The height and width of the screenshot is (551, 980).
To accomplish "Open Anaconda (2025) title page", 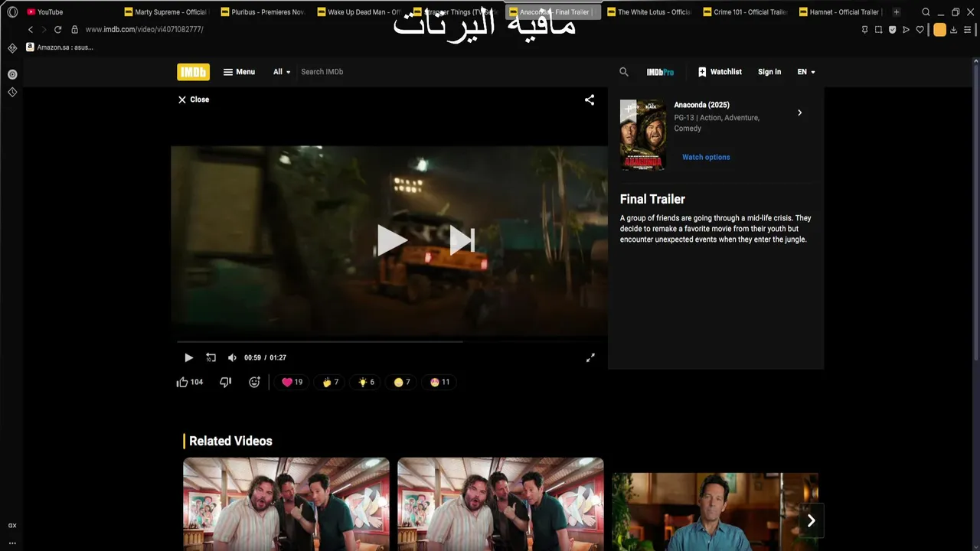I will click(701, 105).
